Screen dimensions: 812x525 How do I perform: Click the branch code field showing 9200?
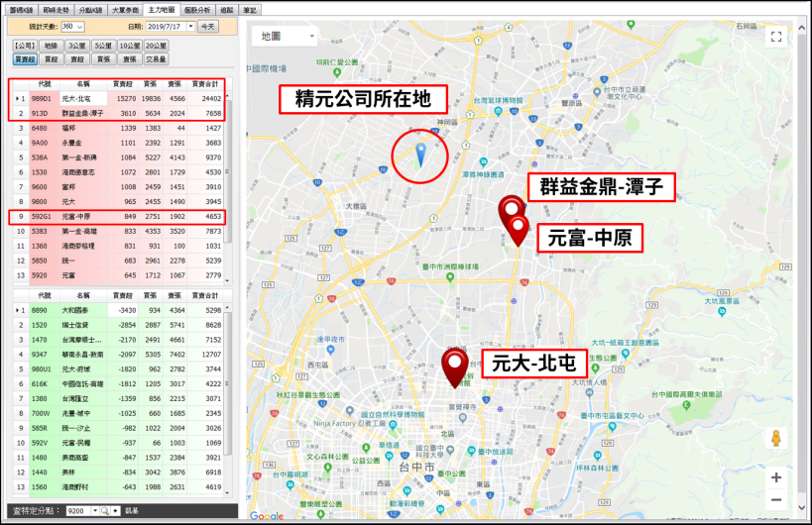tap(78, 511)
